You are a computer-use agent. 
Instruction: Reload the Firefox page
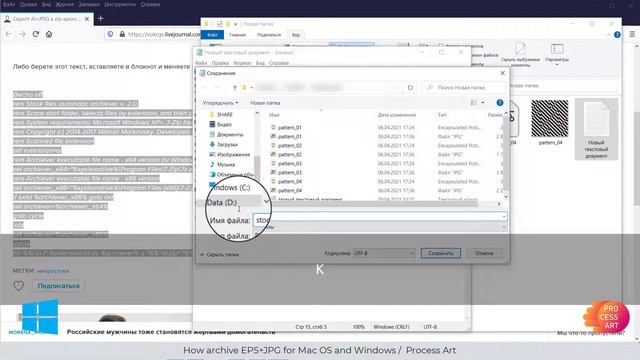36,34
